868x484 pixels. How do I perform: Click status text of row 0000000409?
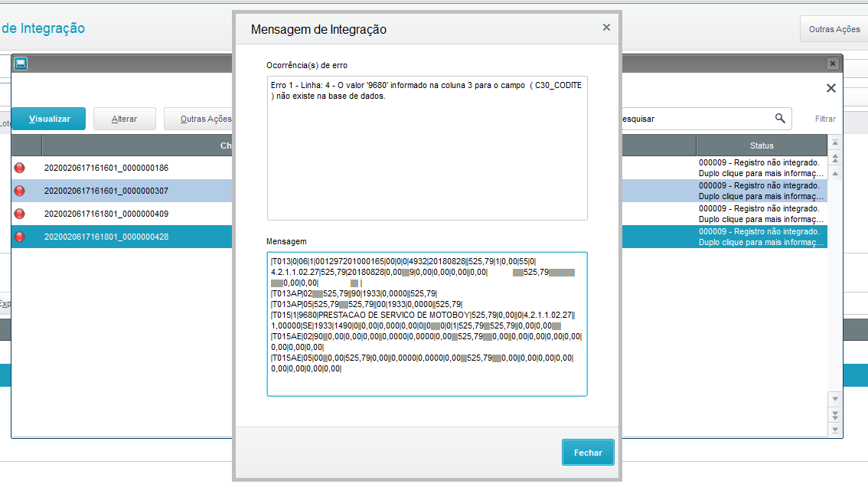[761, 214]
